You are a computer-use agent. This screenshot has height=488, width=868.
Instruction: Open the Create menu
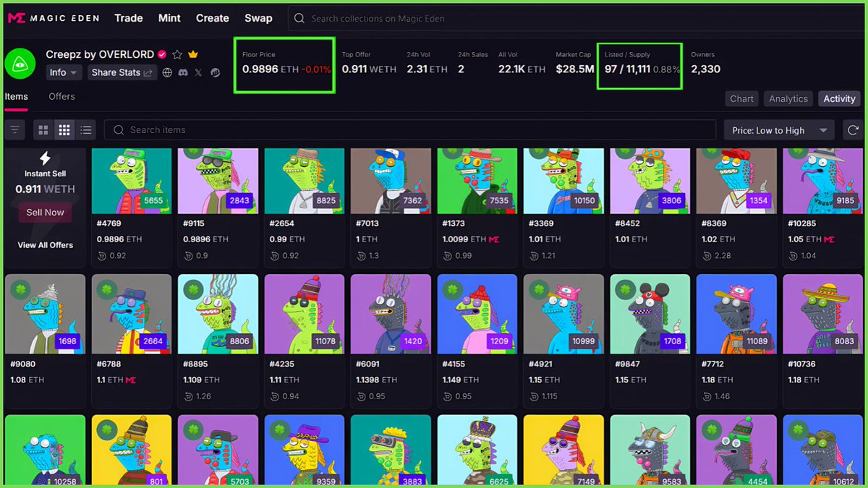coord(213,18)
